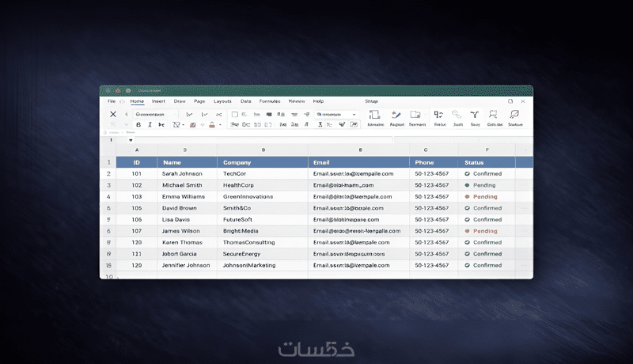Select the cell containing Lisa Davis

coord(188,219)
